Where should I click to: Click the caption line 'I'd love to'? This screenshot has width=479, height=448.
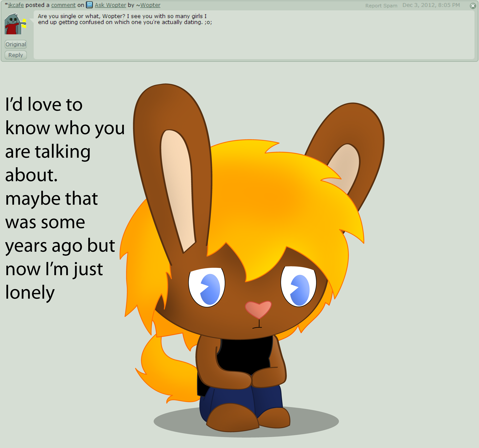pos(44,105)
